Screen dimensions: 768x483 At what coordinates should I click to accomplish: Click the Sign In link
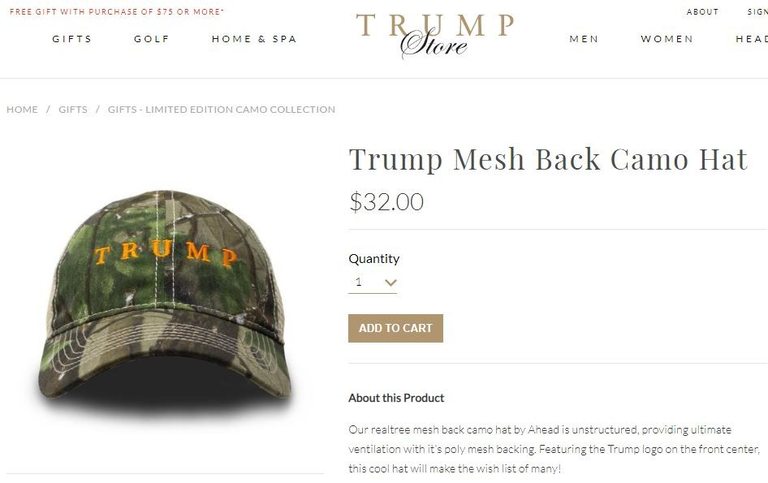[757, 12]
